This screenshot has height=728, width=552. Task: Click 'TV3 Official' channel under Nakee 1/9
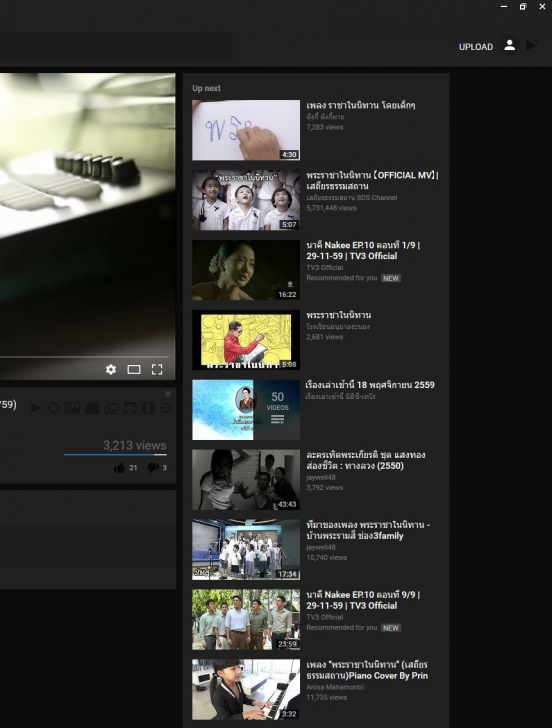(x=325, y=268)
